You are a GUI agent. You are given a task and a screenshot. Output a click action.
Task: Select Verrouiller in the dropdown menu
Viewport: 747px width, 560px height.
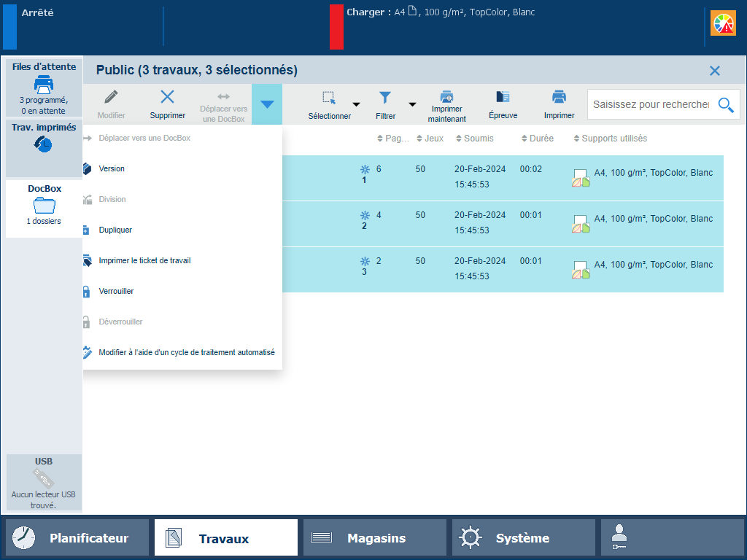coord(116,291)
